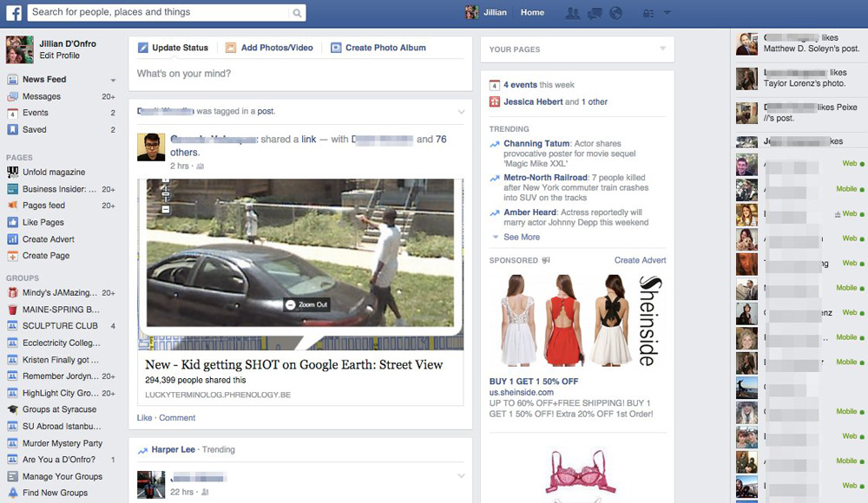This screenshot has width=868, height=503.
Task: Click the Events calendar sidebar icon
Action: point(12,114)
